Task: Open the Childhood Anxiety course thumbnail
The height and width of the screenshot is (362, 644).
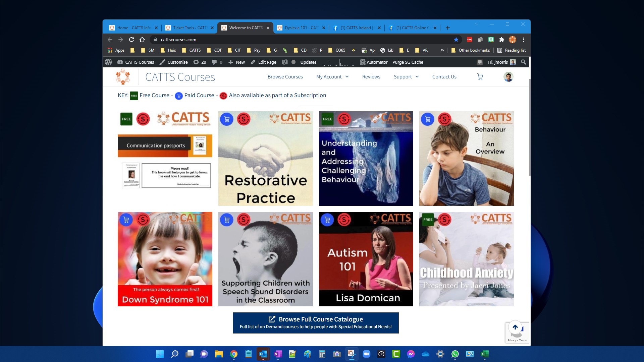Action: [x=466, y=259]
